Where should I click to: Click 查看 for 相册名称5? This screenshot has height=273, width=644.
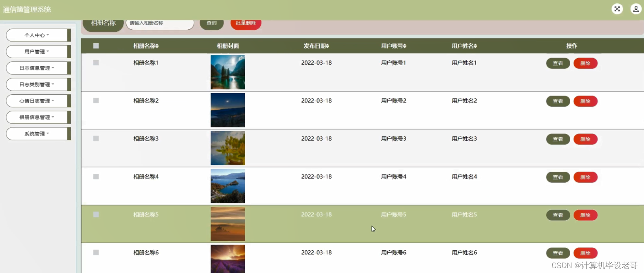[x=558, y=215]
